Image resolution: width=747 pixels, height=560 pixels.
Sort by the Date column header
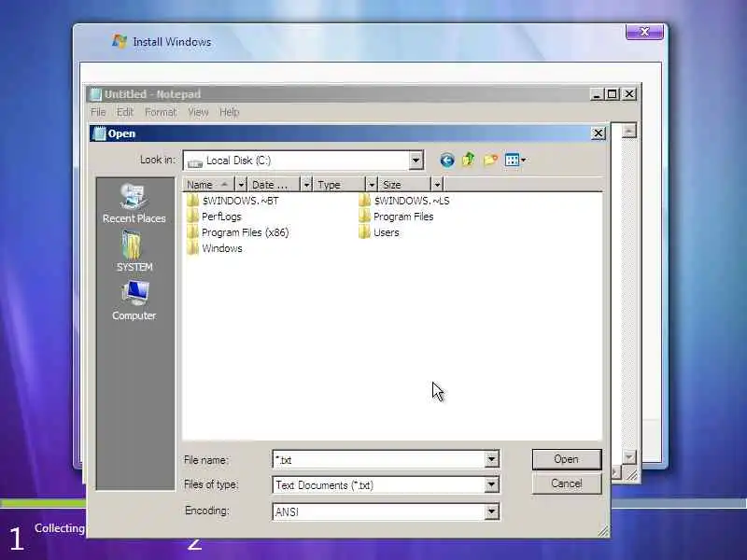click(275, 184)
